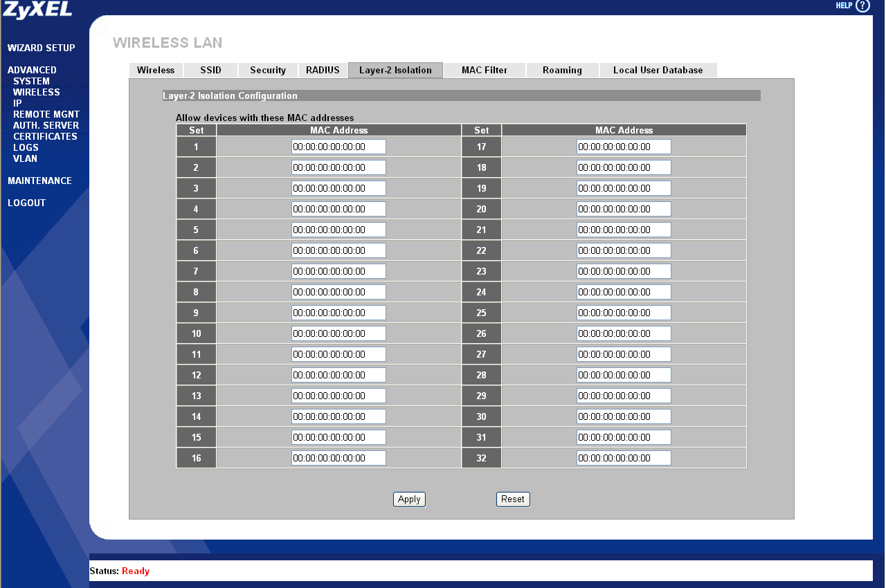The image size is (886, 588).
Task: Select the SSID tab
Action: (x=210, y=70)
